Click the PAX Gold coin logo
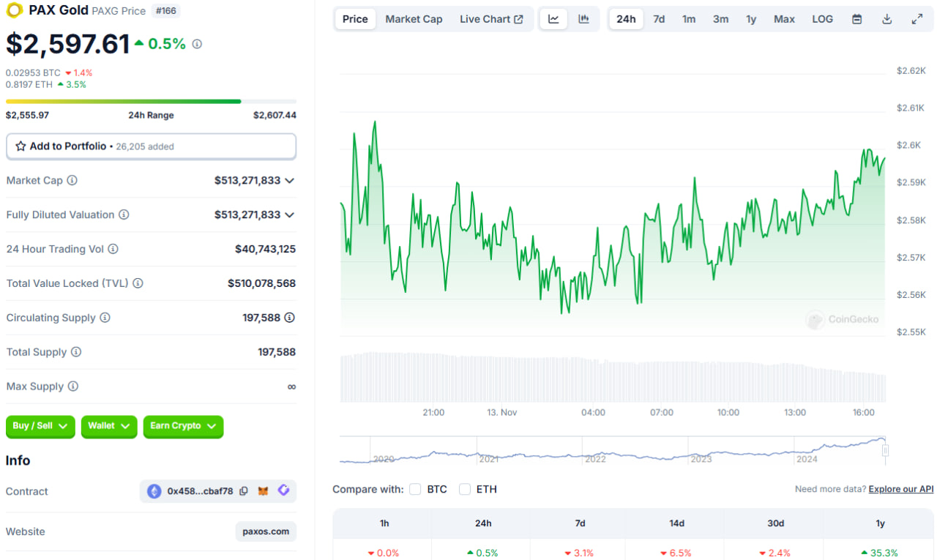 (14, 10)
